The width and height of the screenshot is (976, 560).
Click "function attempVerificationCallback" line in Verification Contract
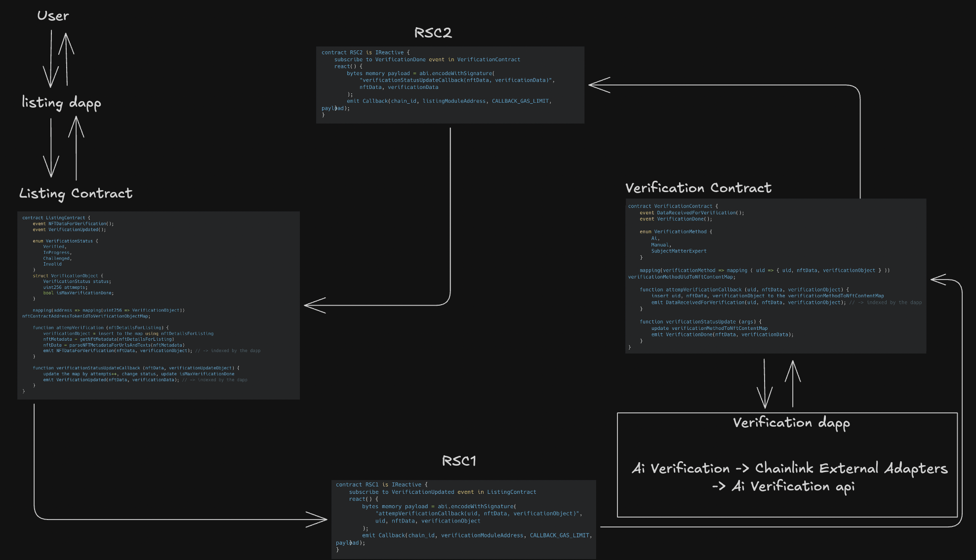(x=744, y=290)
